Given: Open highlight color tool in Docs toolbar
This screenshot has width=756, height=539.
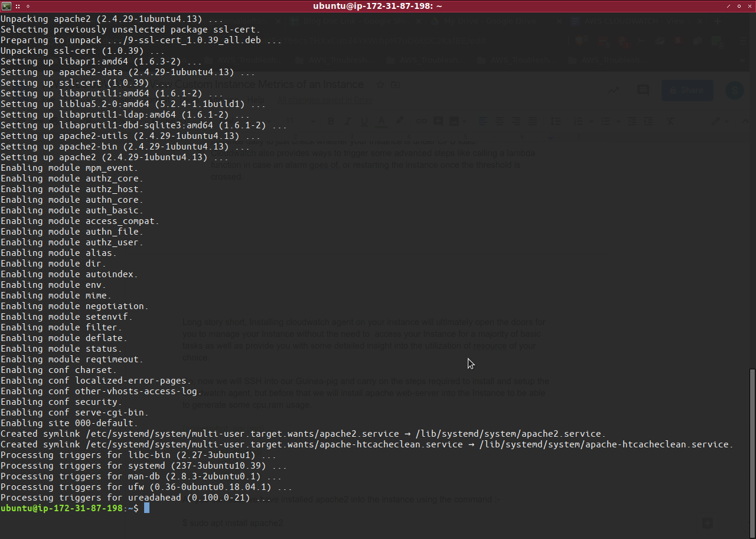Looking at the screenshot, I should click(400, 121).
